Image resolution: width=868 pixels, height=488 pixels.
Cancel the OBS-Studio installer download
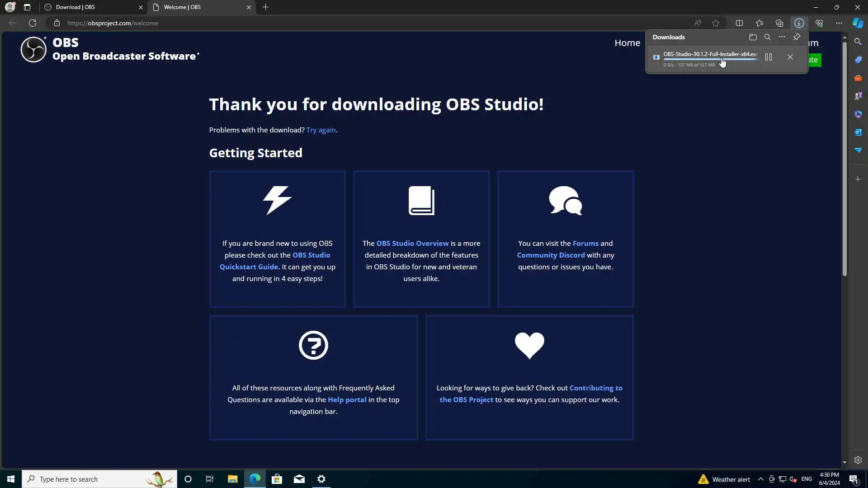[790, 57]
